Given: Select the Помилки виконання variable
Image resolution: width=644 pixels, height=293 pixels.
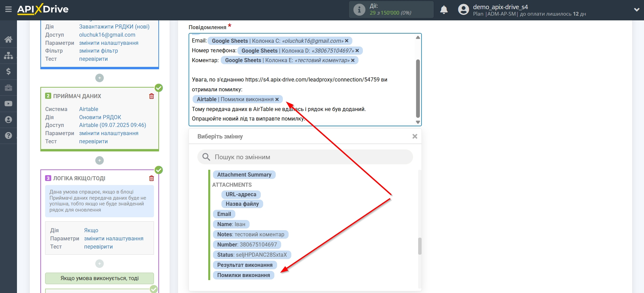Looking at the screenshot, I should click(243, 275).
